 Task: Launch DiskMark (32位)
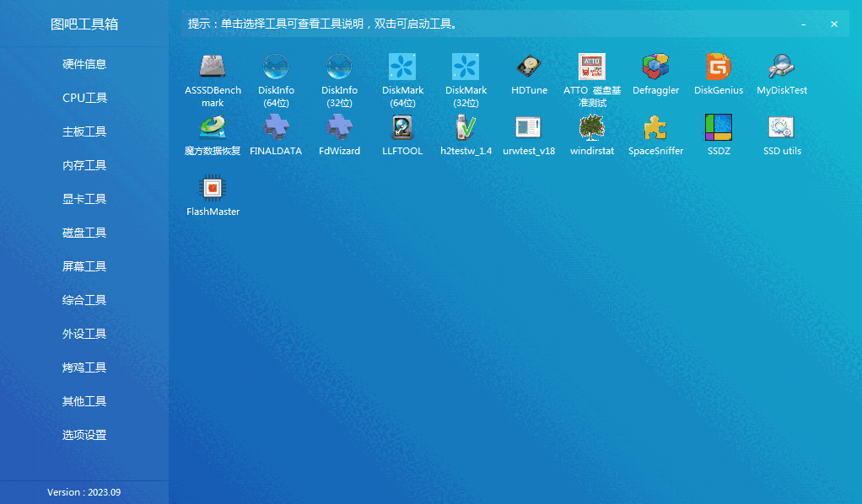coord(466,72)
